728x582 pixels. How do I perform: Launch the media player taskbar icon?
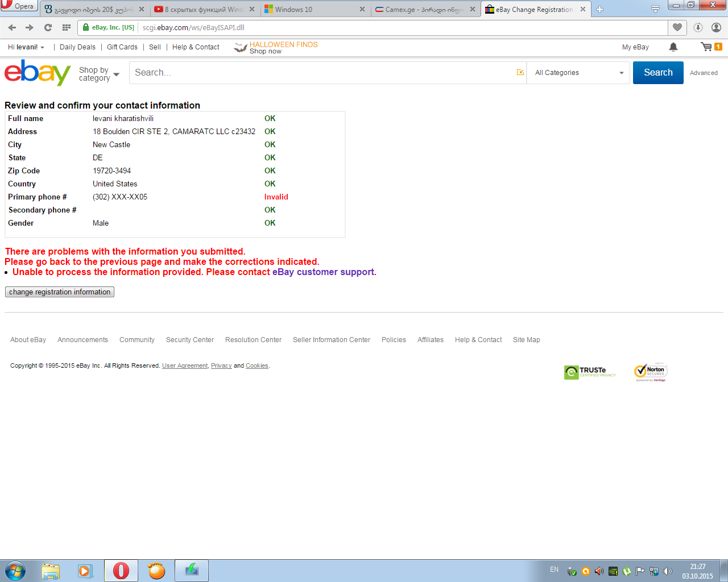tap(85, 571)
